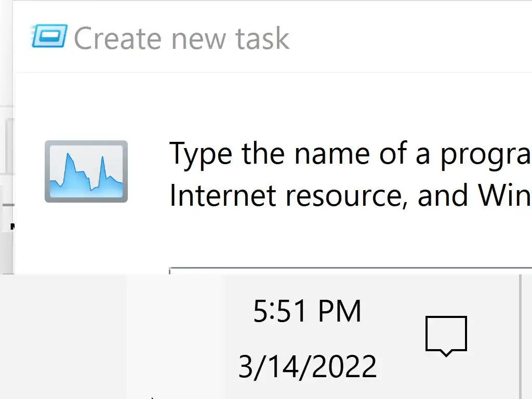This screenshot has height=399, width=532.
Task: Open the Action Center notification icon
Action: (446, 335)
